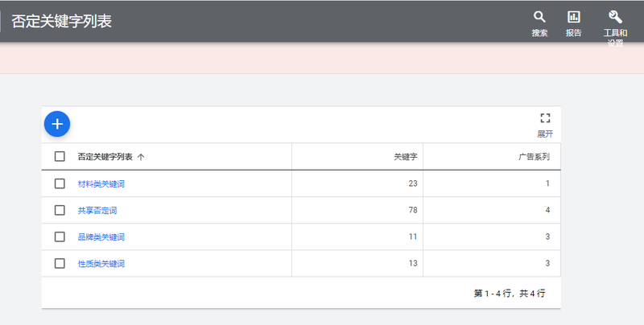Open the 性质类关键词 list link
This screenshot has width=644, height=325.
pos(101,264)
